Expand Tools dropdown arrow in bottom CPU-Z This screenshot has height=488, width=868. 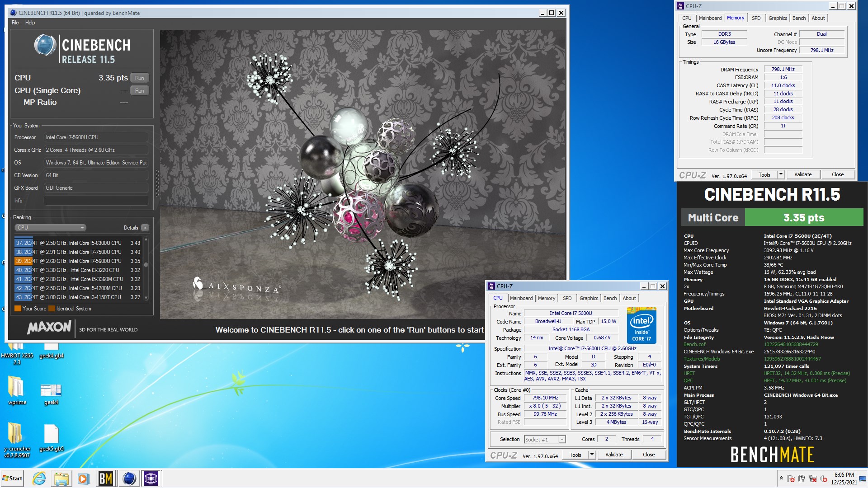click(x=592, y=455)
